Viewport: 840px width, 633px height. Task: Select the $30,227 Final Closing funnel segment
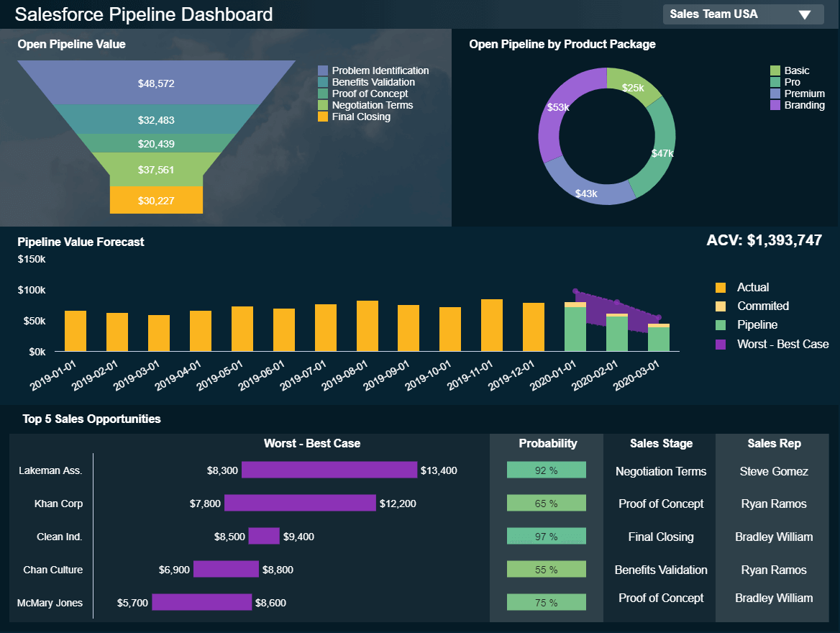pyautogui.click(x=156, y=201)
